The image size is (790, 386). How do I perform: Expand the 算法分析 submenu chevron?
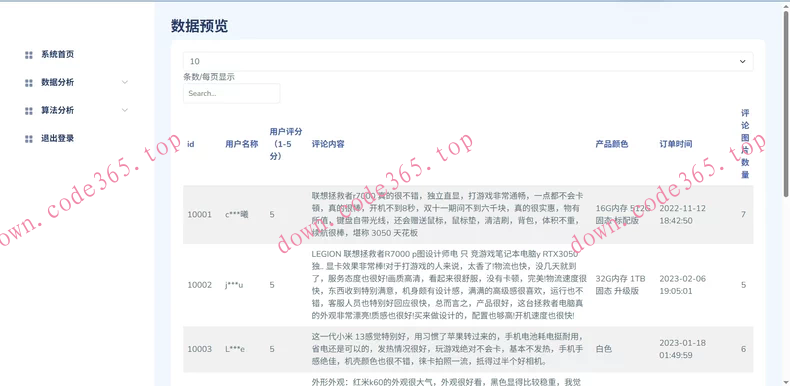[125, 110]
